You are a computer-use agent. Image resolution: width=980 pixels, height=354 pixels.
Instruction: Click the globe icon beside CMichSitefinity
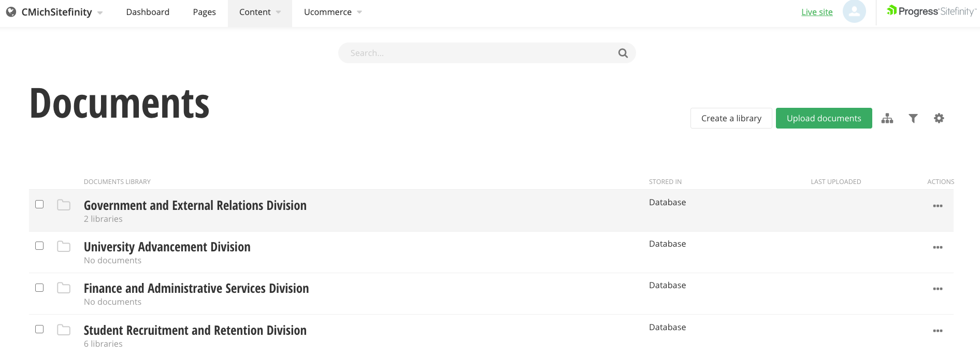coord(11,12)
